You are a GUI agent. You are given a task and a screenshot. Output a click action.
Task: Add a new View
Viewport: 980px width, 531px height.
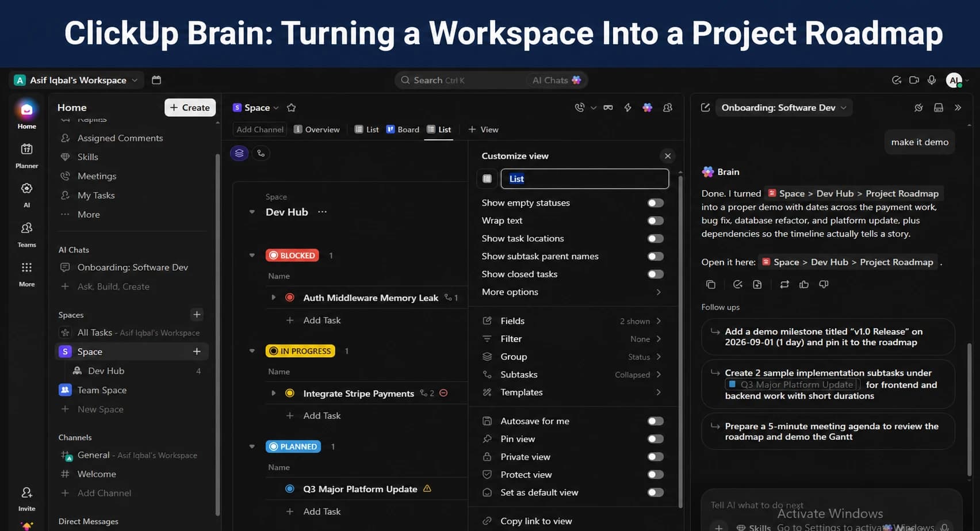[483, 129]
